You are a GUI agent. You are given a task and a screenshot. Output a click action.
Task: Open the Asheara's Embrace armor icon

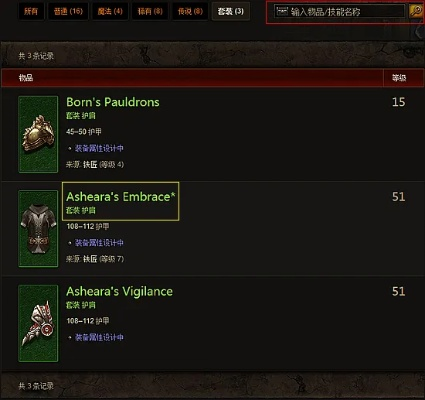pos(38,229)
